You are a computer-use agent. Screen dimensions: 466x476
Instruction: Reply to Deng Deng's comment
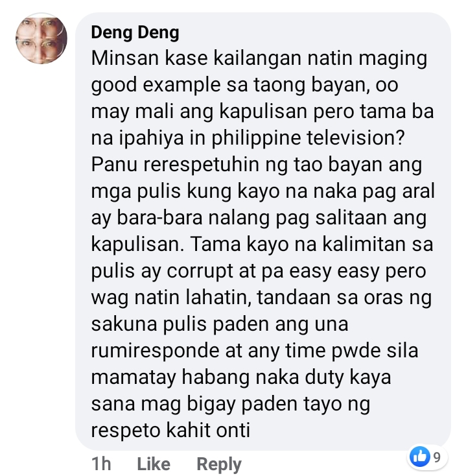(219, 464)
